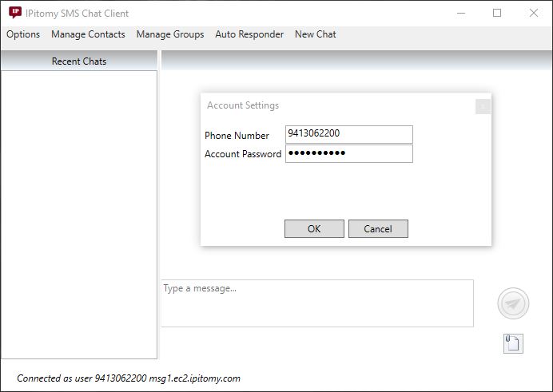Viewport: 553px width, 392px height.
Task: Click the Account Password label
Action: pyautogui.click(x=243, y=154)
